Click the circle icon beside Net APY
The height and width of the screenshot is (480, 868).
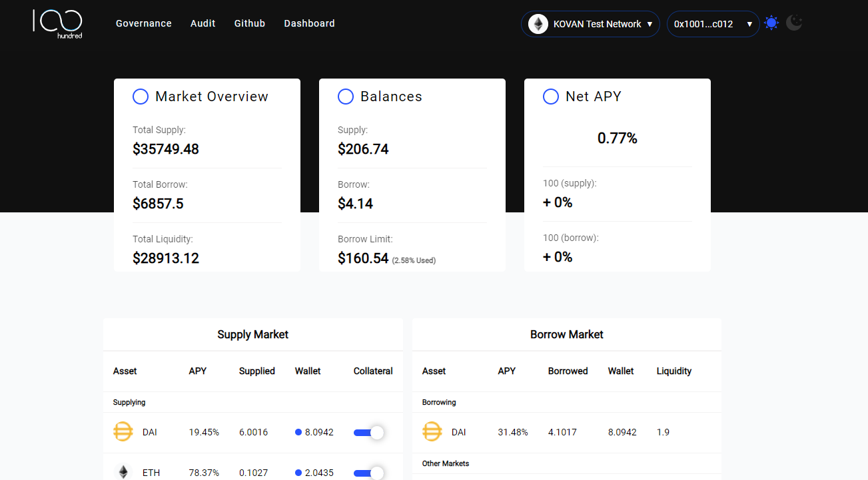pyautogui.click(x=551, y=97)
